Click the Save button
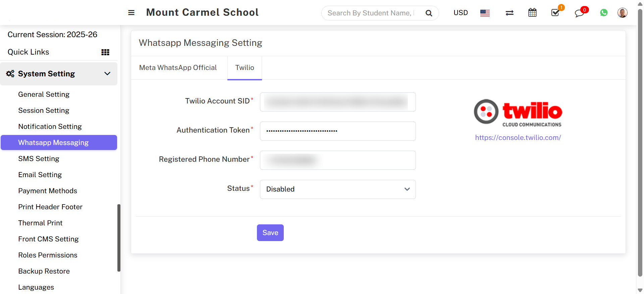The width and height of the screenshot is (644, 294). click(270, 233)
